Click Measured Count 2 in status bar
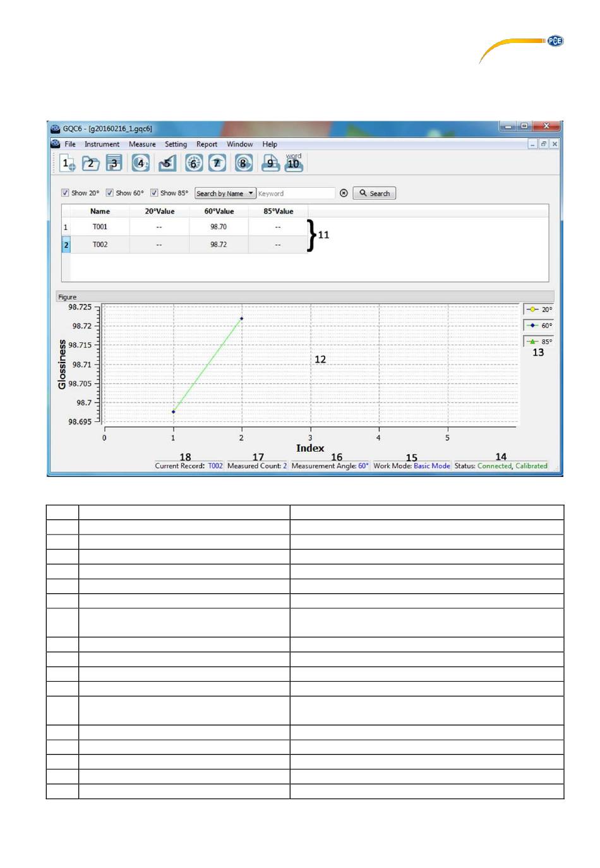 [x=257, y=466]
